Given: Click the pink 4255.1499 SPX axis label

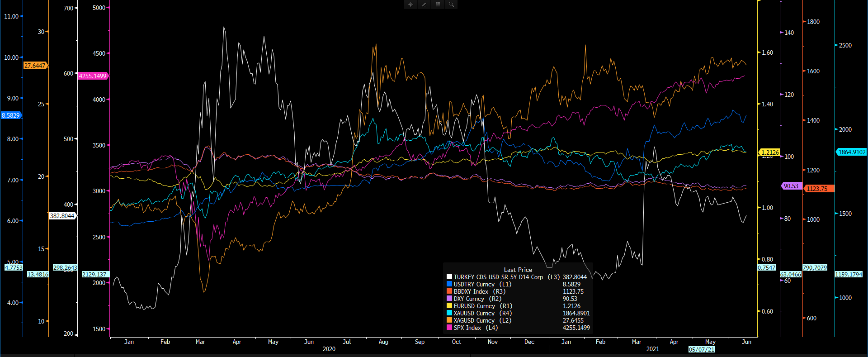Looking at the screenshot, I should (93, 76).
